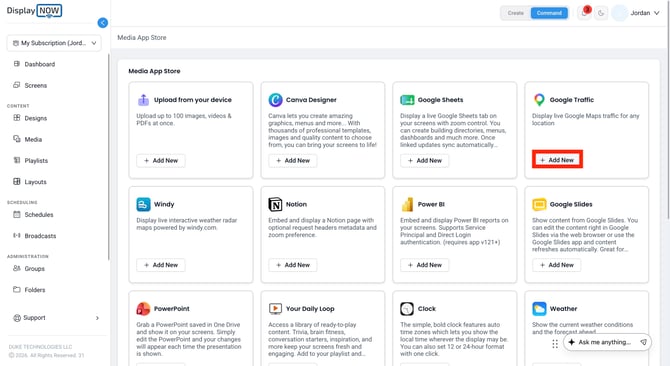Screen dimensions: 670x366
Task: Open the notifications bell icon
Action: tap(584, 13)
